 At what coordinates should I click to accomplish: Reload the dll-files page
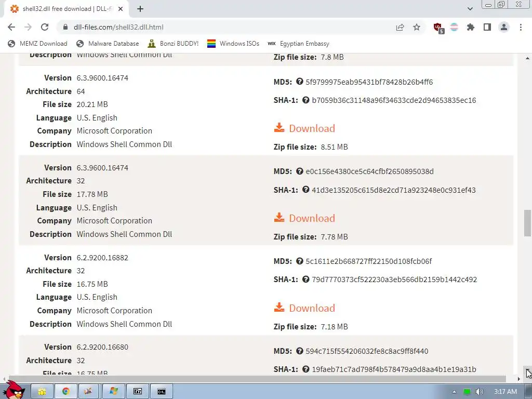(x=45, y=27)
